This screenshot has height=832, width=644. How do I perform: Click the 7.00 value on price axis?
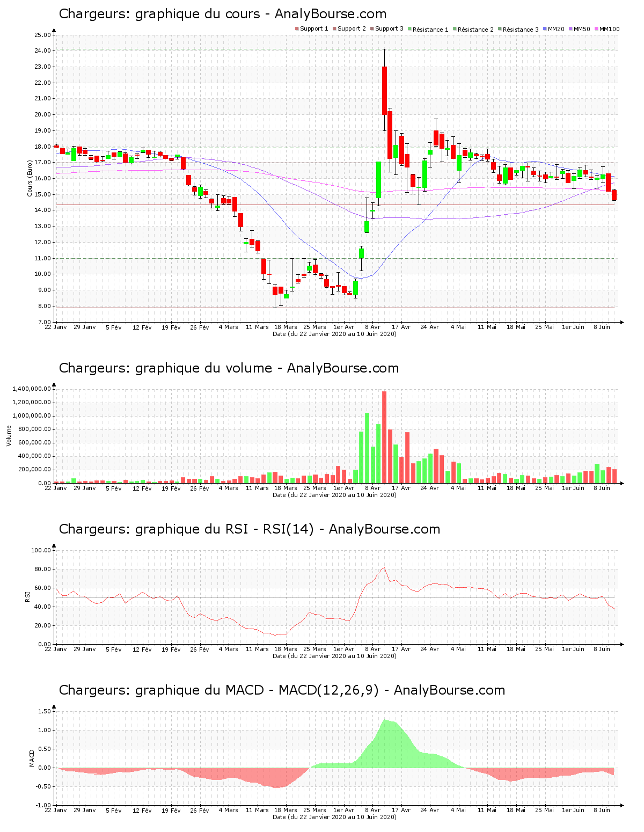[x=44, y=322]
